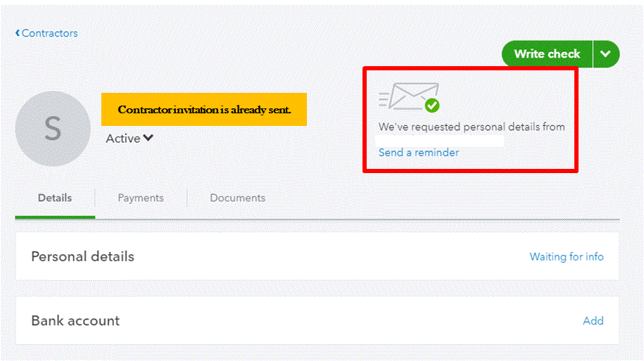Switch to the Payments tab
Image resolution: width=644 pixels, height=361 pixels.
[141, 198]
